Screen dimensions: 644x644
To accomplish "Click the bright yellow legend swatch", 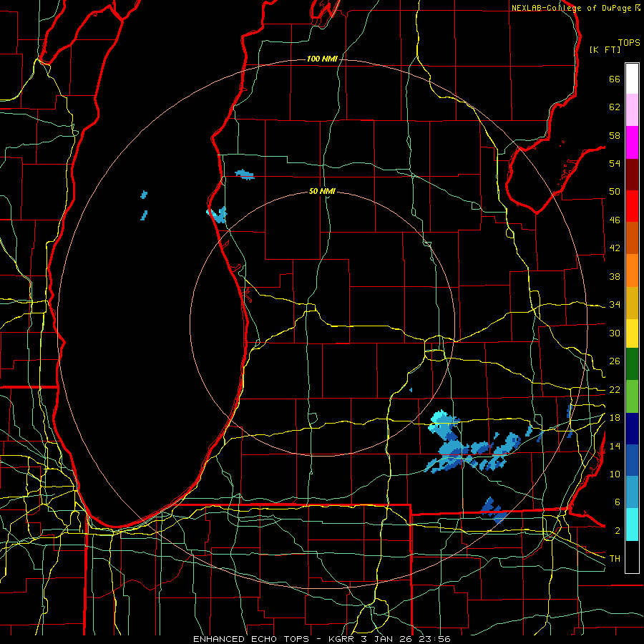I will [x=632, y=333].
